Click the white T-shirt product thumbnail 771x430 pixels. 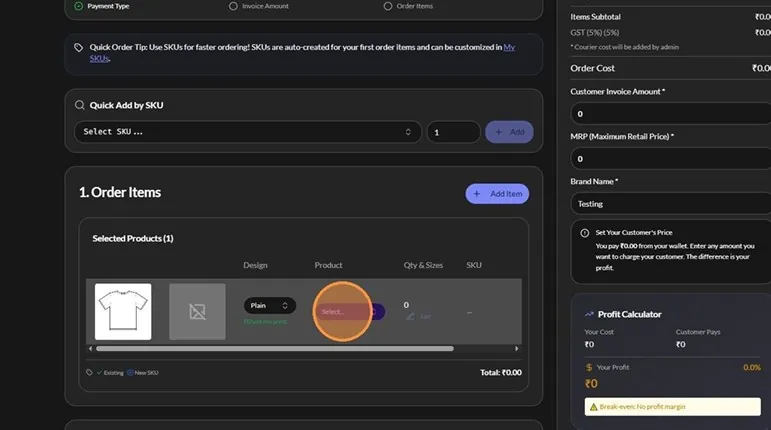(x=123, y=312)
